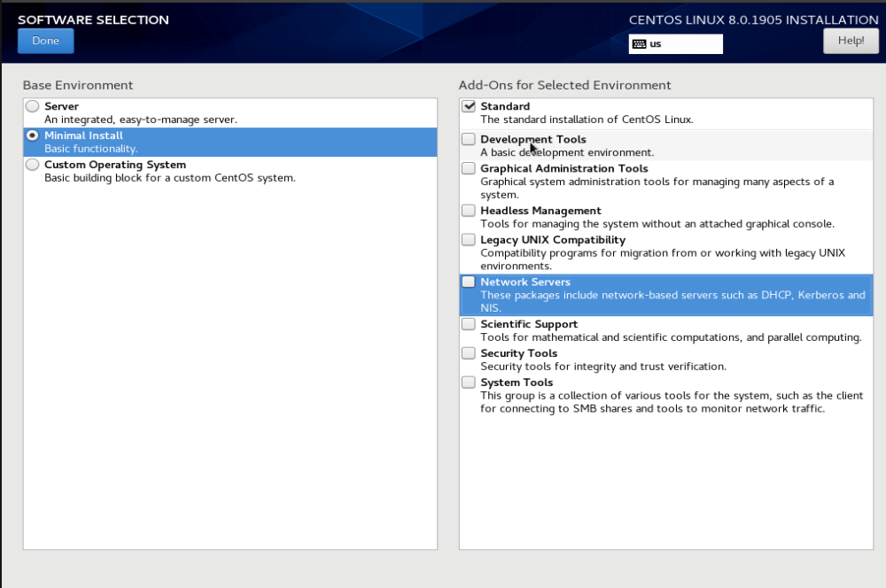Click the 'System Tools' title
Image resolution: width=886 pixels, height=588 pixels.
(x=517, y=383)
